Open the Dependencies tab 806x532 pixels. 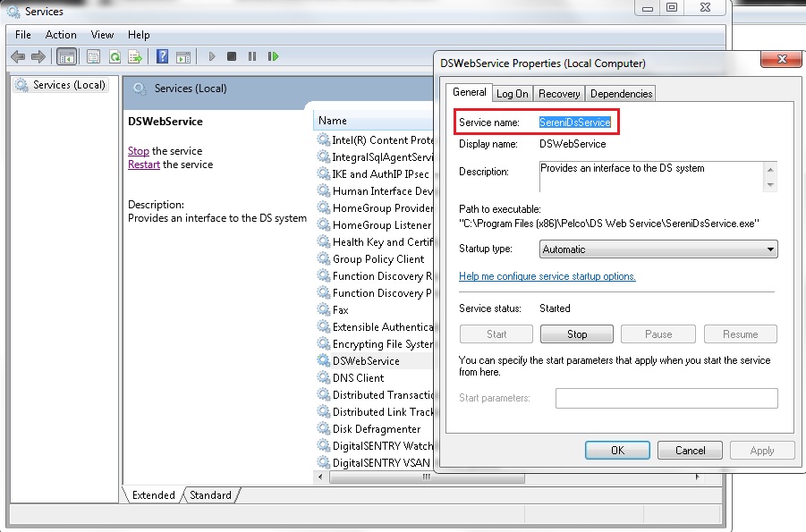click(621, 94)
